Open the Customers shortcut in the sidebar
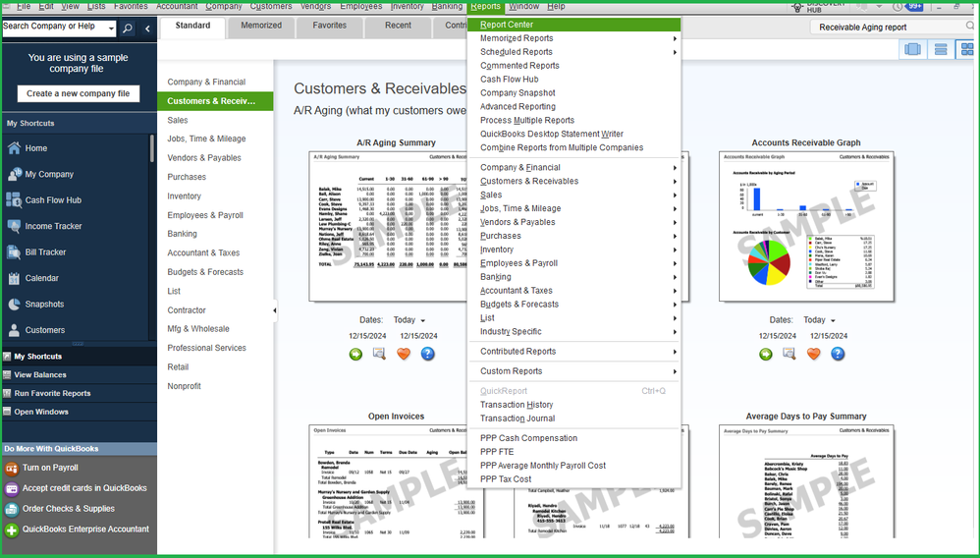 (x=44, y=330)
